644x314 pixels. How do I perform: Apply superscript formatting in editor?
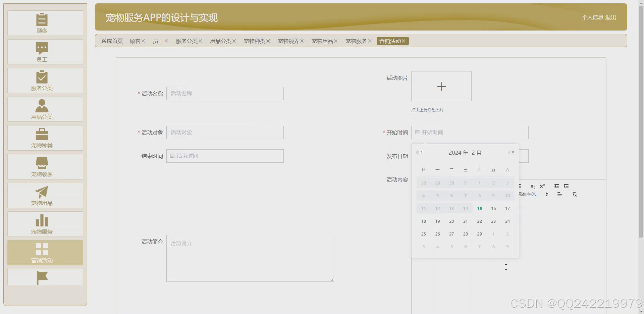tap(542, 186)
